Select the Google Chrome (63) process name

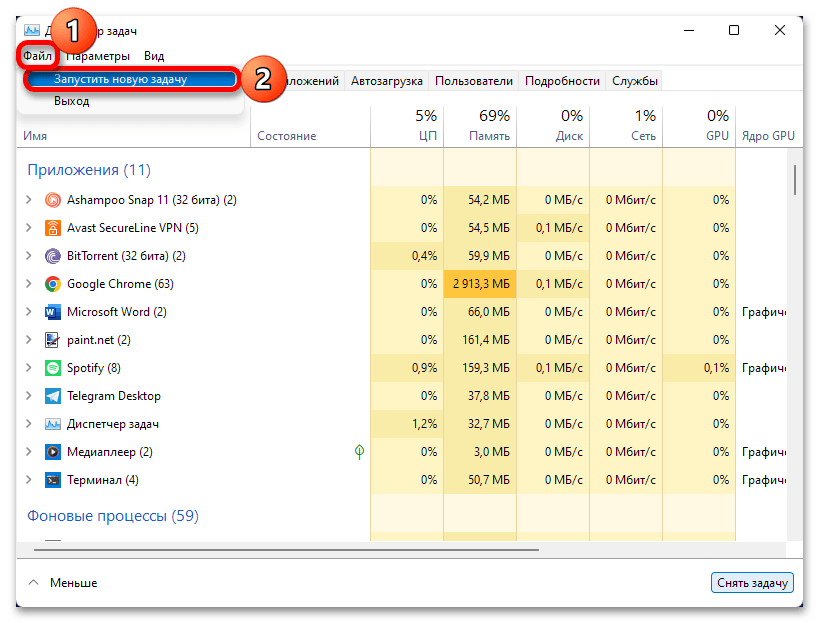pyautogui.click(x=120, y=284)
